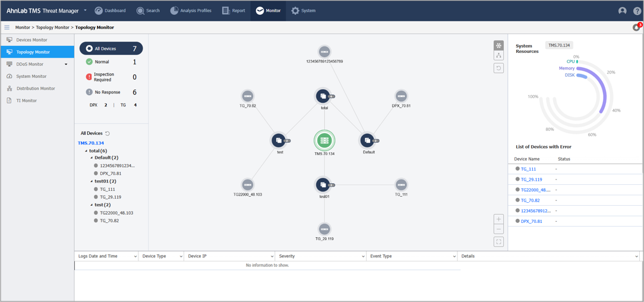Open Device Type column dropdown
This screenshot has height=302, width=644.
(x=180, y=256)
